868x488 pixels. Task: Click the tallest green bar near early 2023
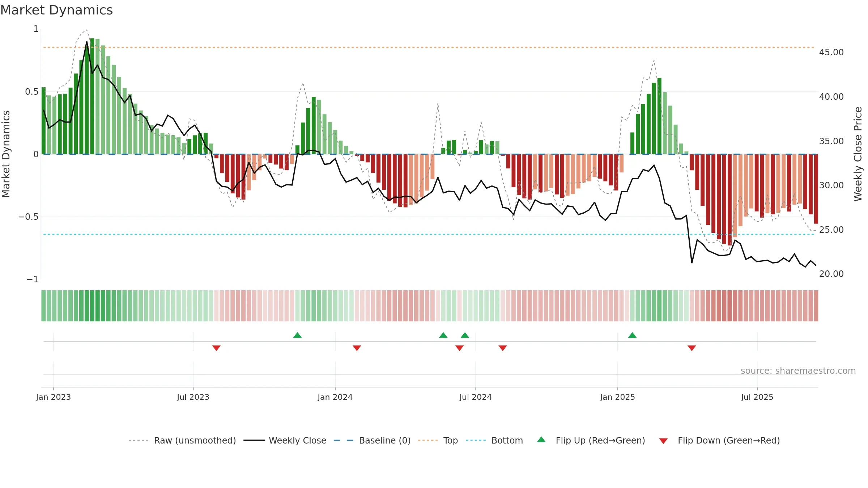point(92,96)
